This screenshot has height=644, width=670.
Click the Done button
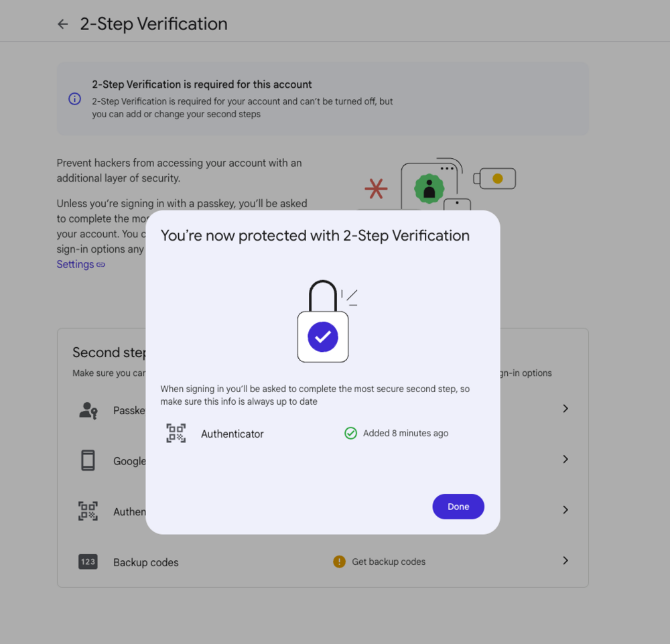[x=458, y=507]
